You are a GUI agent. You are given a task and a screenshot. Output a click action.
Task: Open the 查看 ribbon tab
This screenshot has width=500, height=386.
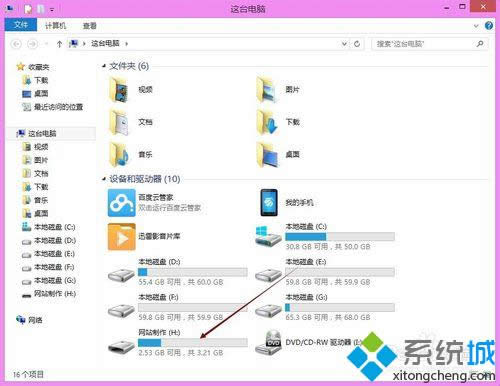pos(89,25)
